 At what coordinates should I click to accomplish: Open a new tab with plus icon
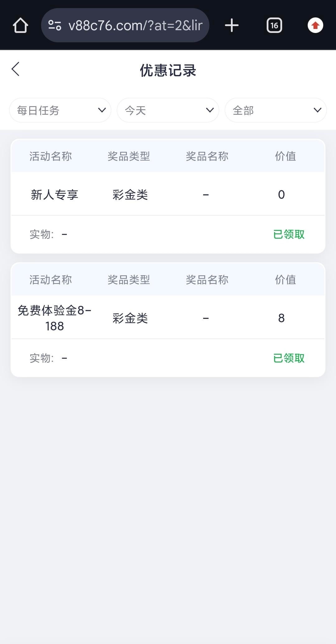point(232,25)
